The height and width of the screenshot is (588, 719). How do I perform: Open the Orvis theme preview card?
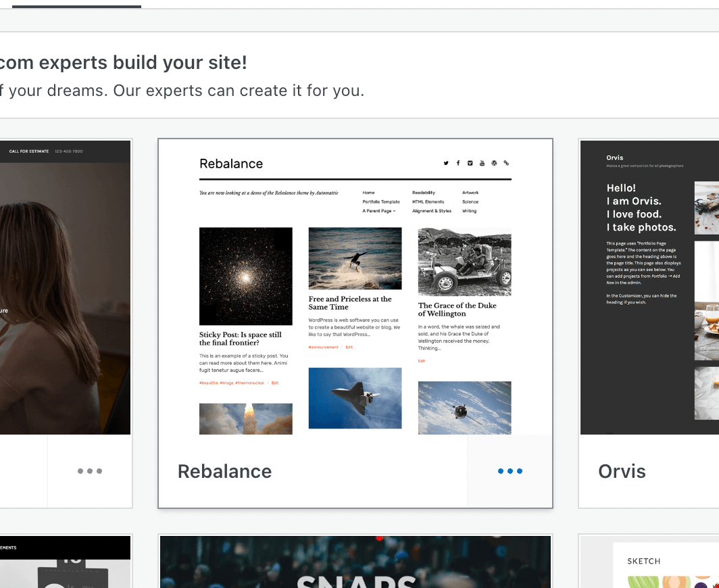tap(649, 287)
